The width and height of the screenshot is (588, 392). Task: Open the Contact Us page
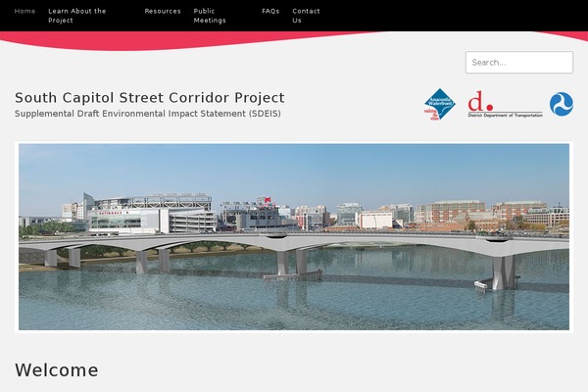pos(306,16)
